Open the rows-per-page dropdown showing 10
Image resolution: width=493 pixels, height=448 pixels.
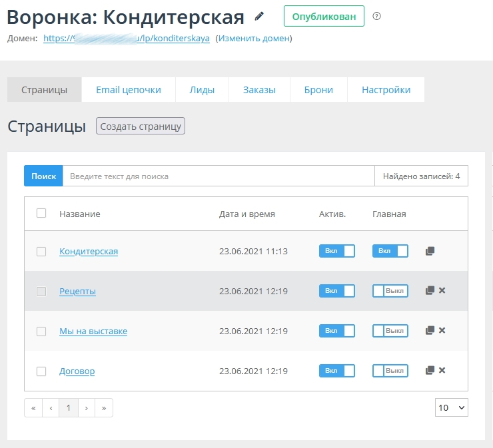pyautogui.click(x=451, y=407)
